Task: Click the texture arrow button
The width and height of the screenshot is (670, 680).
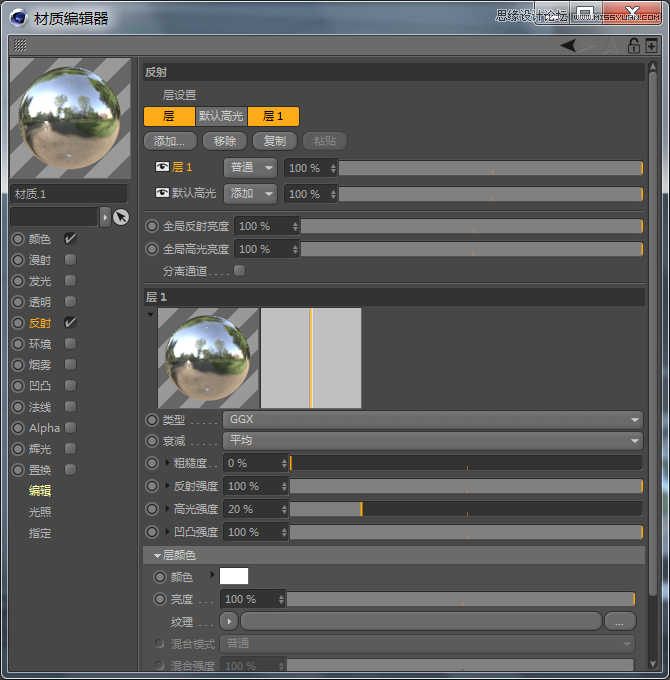Action: (230, 621)
